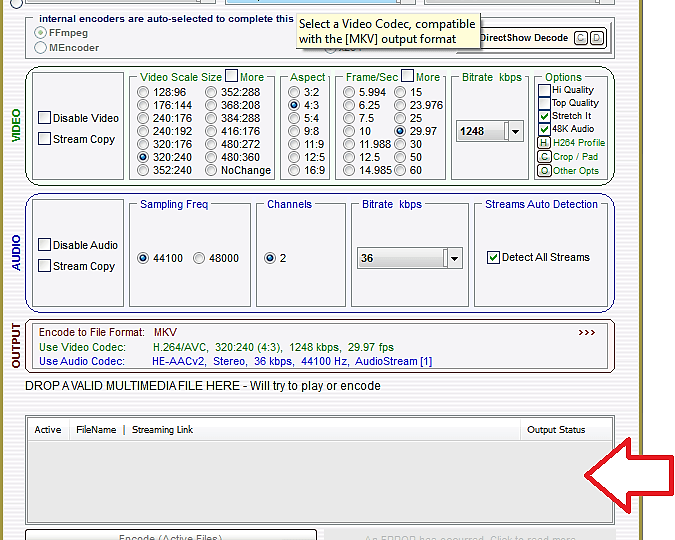Select the 16:9 aspect ratio

[294, 171]
